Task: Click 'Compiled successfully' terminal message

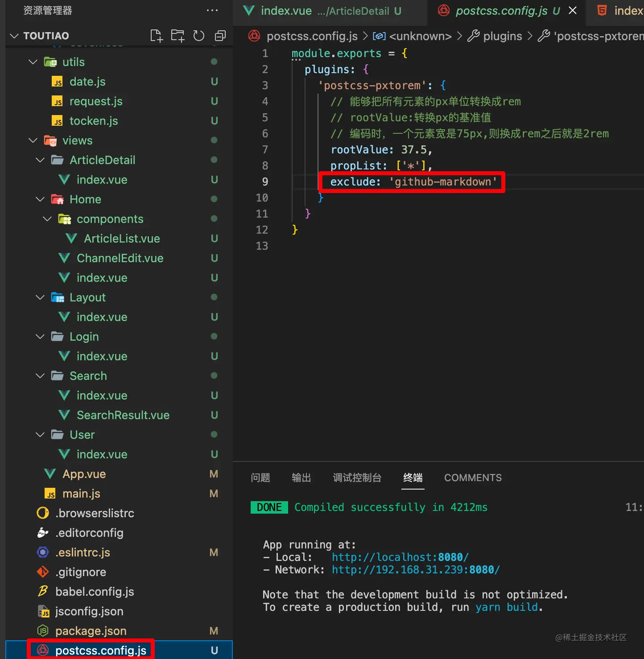Action: 391,507
